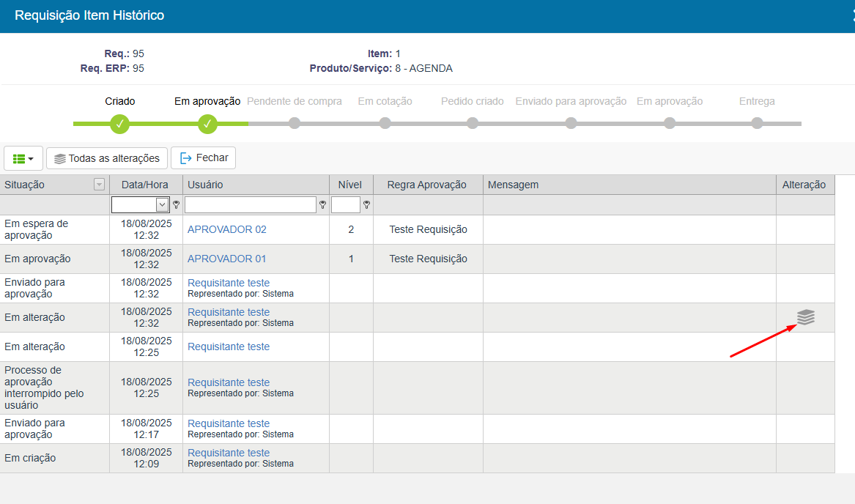Click the Data/Hora filter funnel icon
855x504 pixels.
pos(176,205)
